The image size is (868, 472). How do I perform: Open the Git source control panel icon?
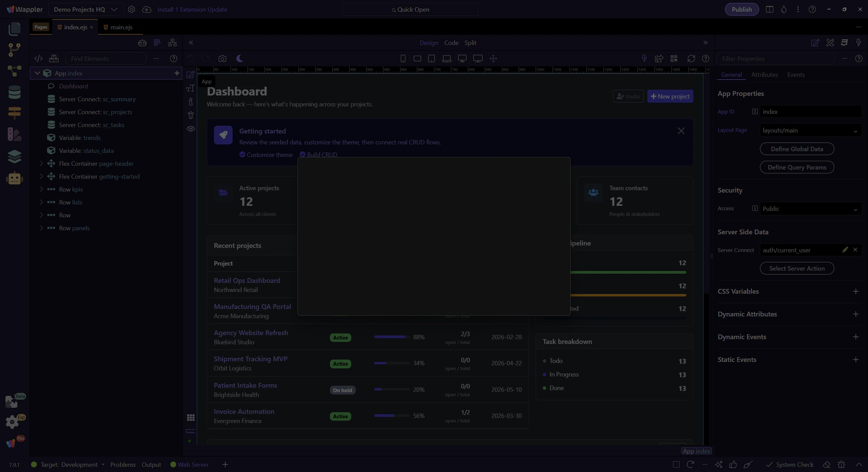(x=14, y=49)
